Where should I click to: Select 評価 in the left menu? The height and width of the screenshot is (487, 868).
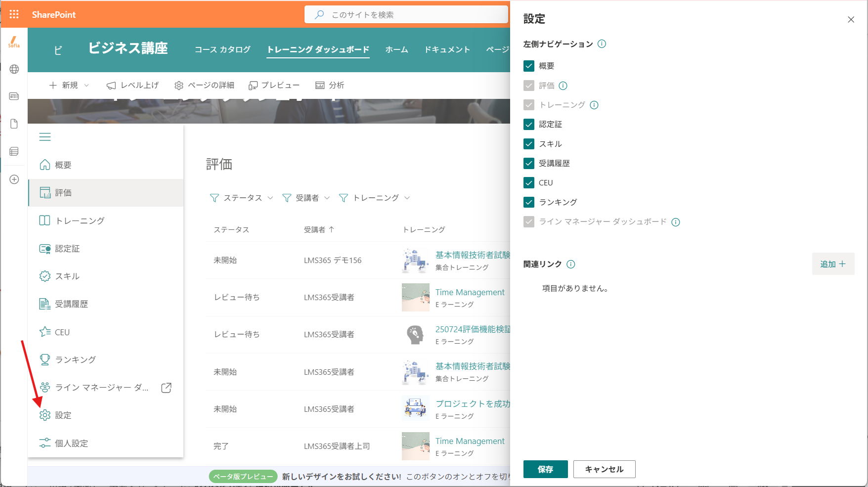106,193
